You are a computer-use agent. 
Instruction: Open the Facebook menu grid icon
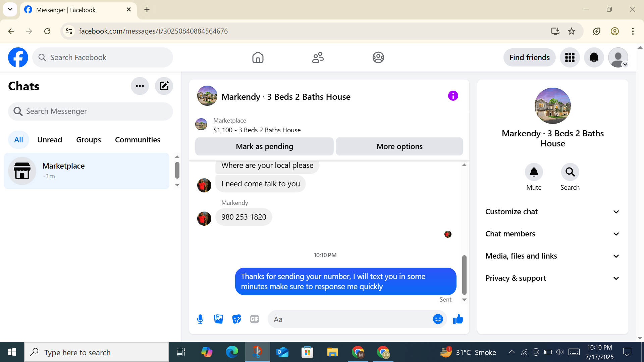pos(570,57)
